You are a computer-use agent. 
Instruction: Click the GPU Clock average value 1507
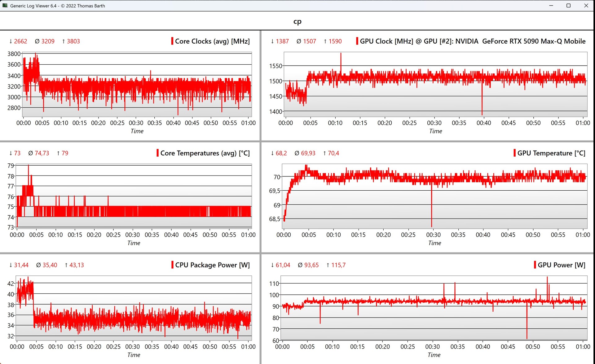(309, 41)
